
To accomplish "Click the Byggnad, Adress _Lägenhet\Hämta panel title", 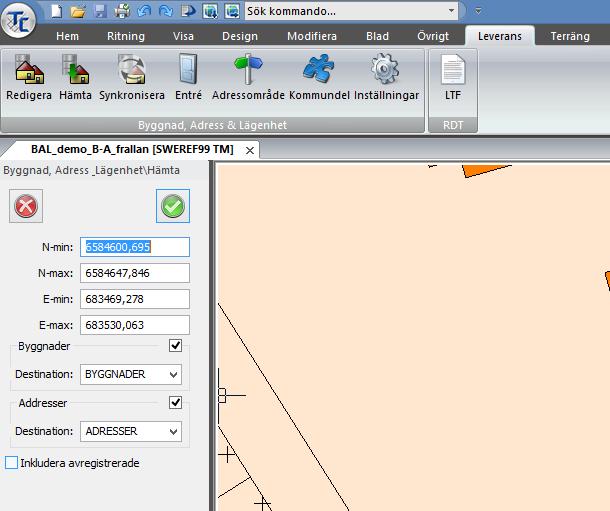I will [91, 170].
